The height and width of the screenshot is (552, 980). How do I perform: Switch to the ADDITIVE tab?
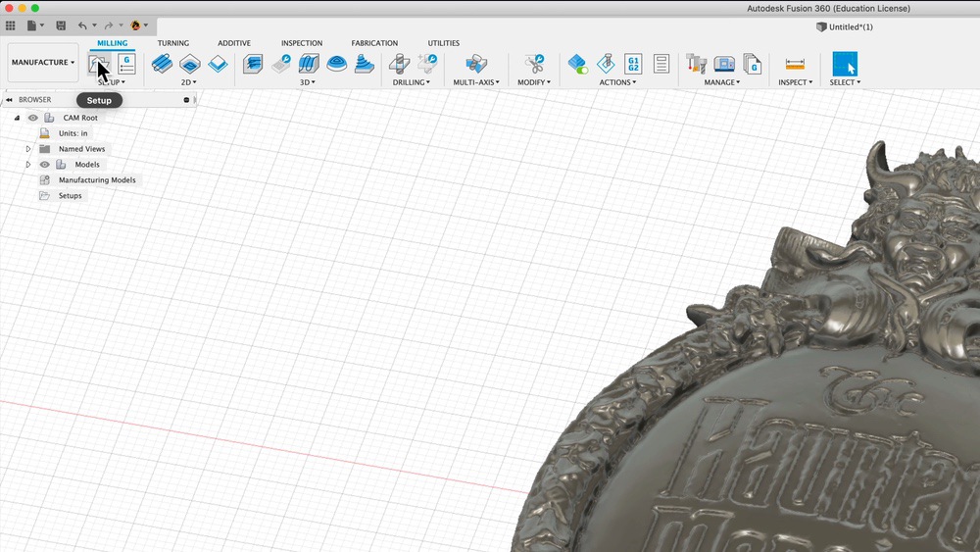[234, 43]
